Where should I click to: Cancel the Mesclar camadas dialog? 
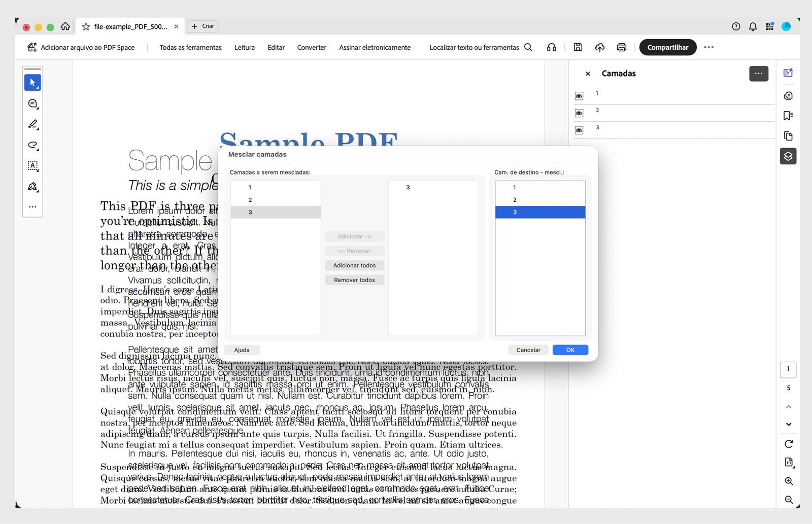click(x=528, y=350)
